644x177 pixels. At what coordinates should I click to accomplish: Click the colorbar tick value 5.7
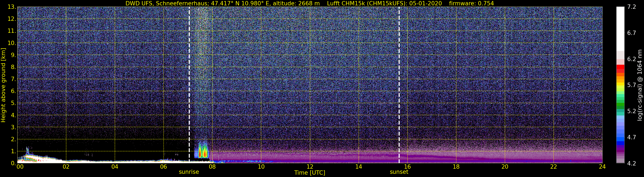coord(632,85)
